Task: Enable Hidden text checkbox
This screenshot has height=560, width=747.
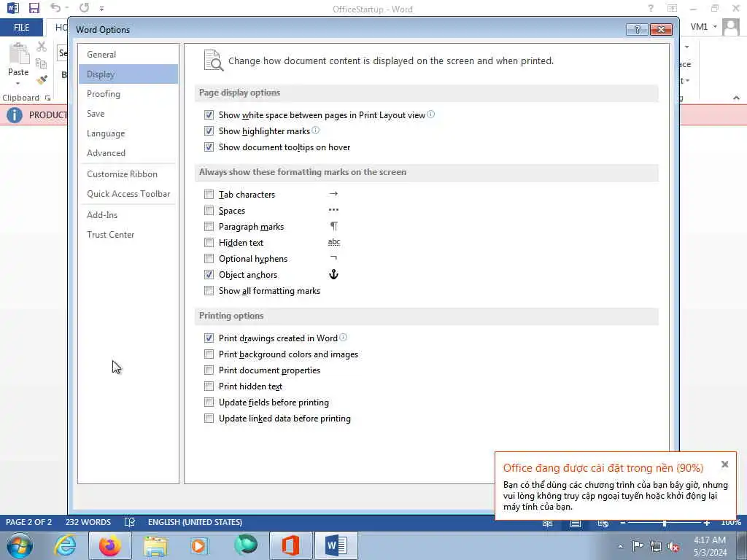Action: point(209,243)
